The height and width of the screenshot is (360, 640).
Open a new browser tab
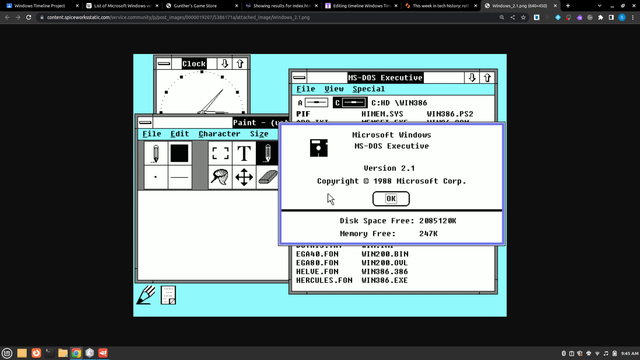pyautogui.click(x=568, y=6)
